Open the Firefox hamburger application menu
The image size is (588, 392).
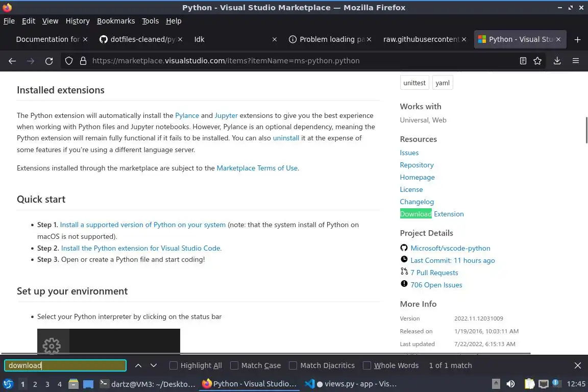click(x=576, y=61)
